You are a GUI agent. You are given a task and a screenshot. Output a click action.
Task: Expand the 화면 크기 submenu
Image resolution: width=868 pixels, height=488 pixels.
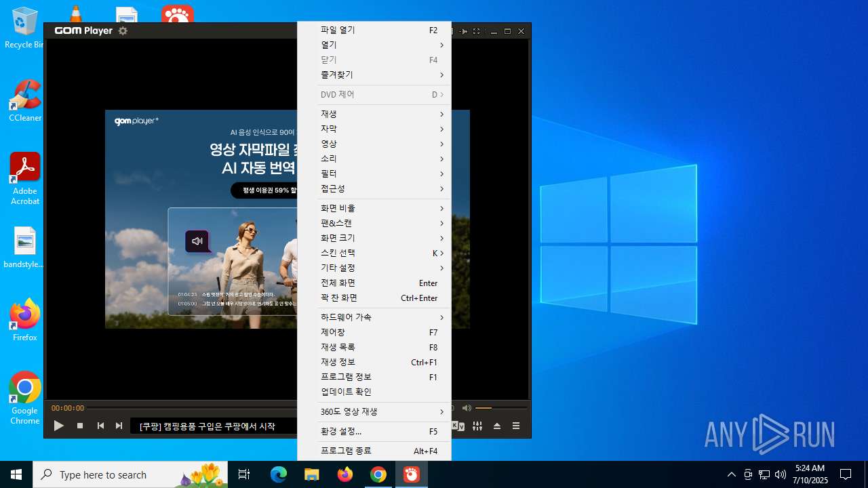point(374,238)
